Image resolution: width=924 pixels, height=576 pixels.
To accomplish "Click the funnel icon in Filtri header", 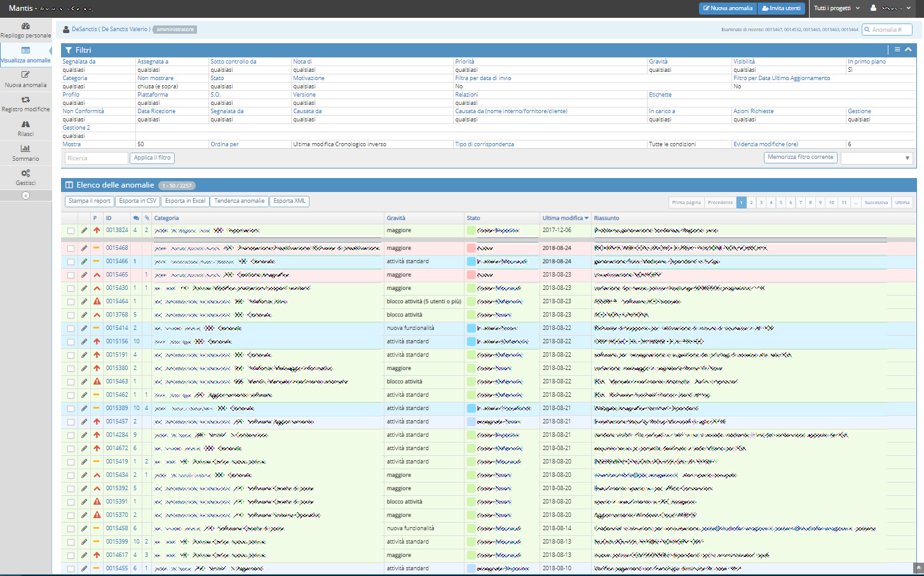I will (69, 50).
